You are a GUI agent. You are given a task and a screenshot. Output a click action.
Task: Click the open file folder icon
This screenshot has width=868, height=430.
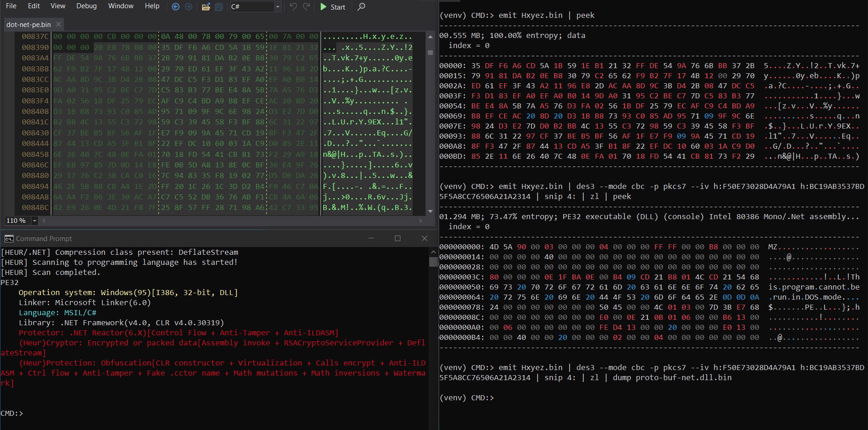coord(206,7)
